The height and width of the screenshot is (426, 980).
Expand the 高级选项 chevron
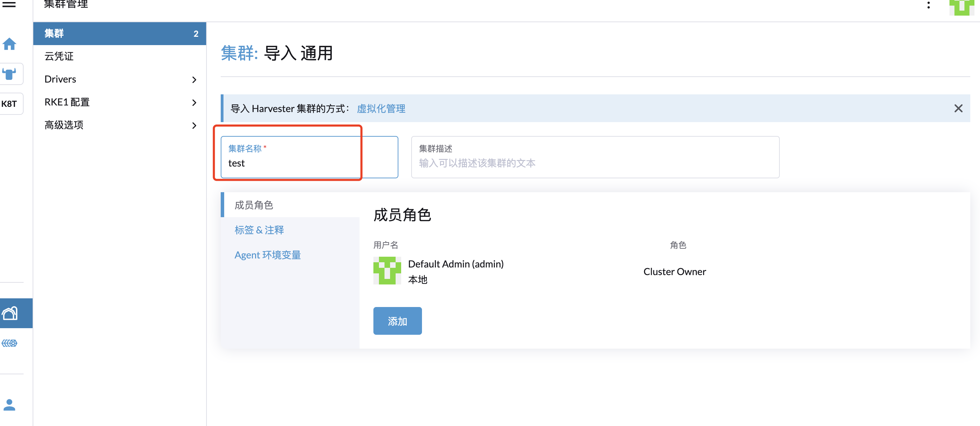point(194,126)
